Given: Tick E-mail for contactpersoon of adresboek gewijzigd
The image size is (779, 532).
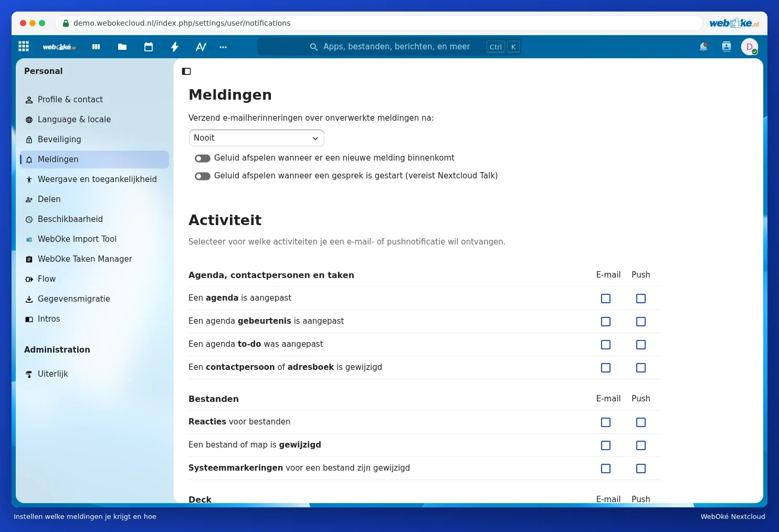Looking at the screenshot, I should click(606, 368).
